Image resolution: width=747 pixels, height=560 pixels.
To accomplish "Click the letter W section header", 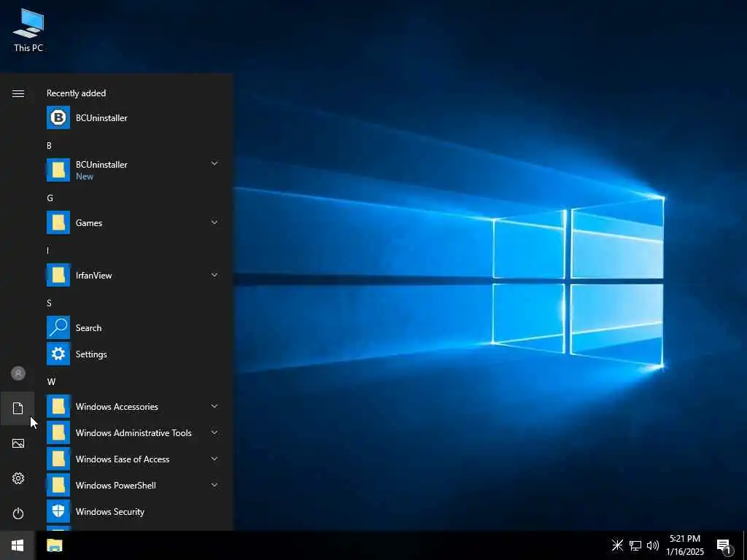I will [51, 382].
